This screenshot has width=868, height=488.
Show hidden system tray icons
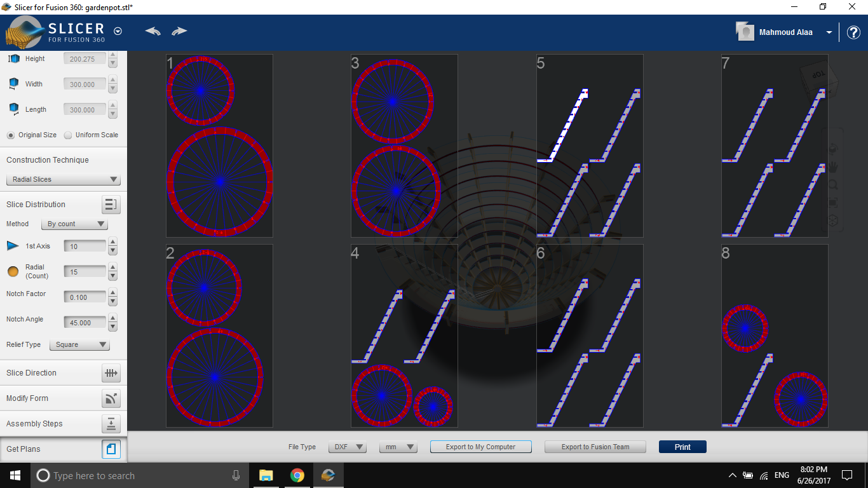[732, 475]
